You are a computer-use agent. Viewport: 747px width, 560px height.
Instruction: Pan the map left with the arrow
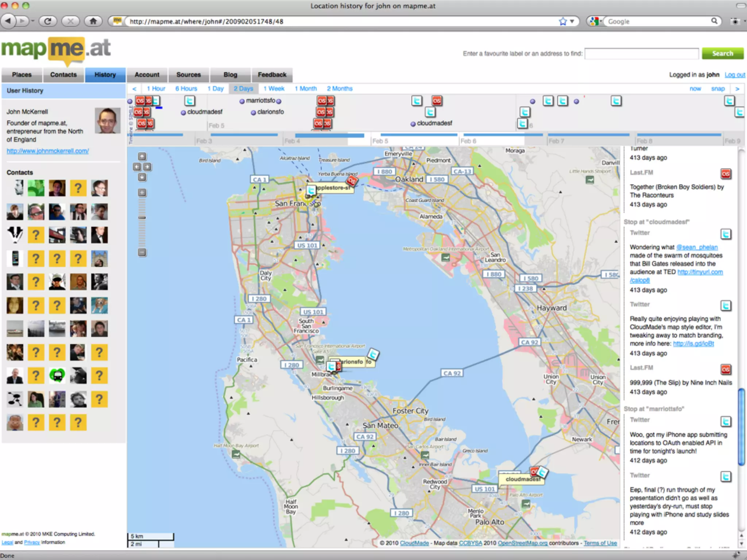tap(137, 167)
